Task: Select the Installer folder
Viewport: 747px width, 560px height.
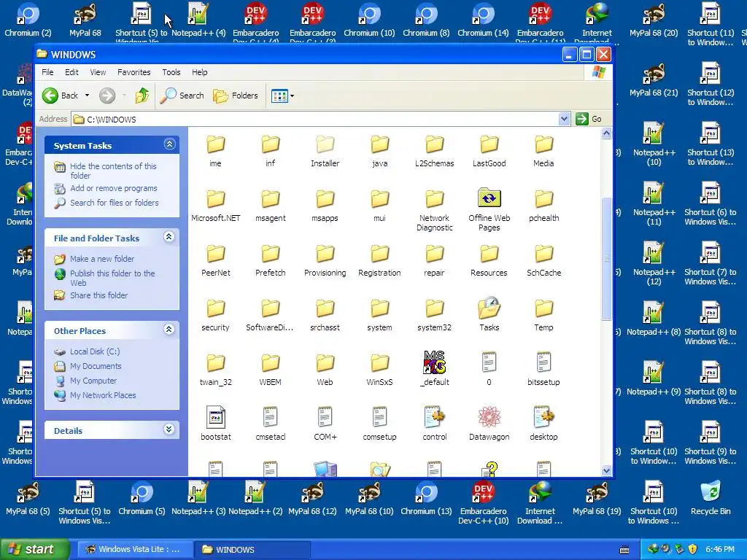Action: click(x=325, y=152)
